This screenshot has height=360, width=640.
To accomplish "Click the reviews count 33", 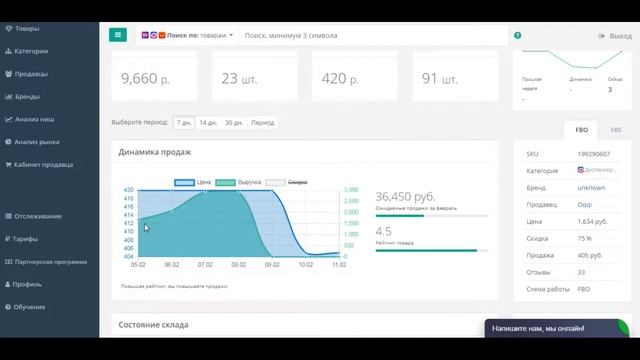I will (x=581, y=272).
